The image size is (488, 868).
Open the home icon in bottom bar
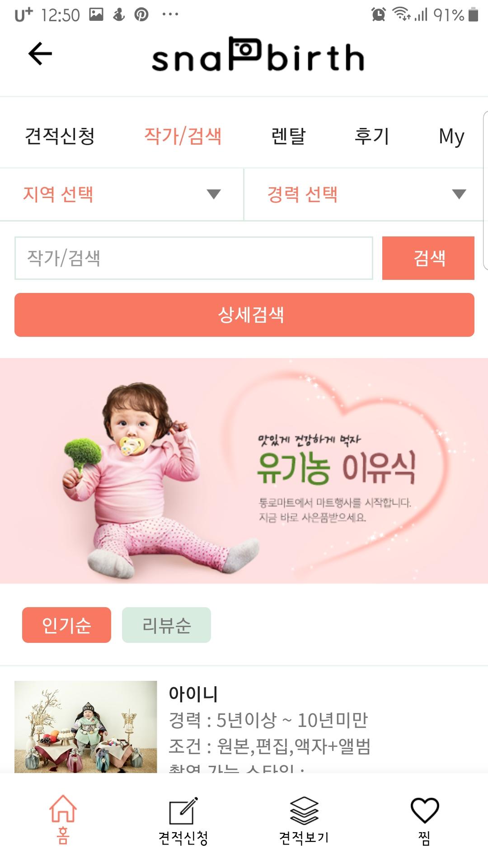pos(63,810)
